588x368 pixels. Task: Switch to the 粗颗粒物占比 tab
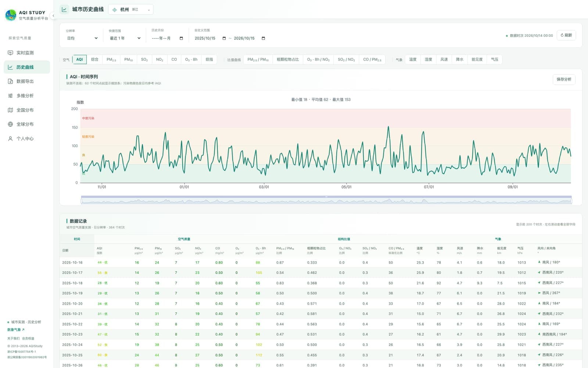pos(288,60)
